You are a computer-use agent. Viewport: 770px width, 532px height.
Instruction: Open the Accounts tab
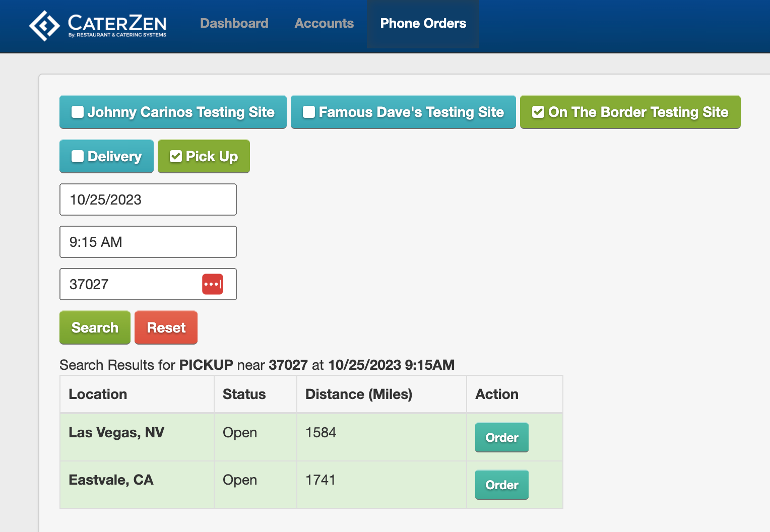pyautogui.click(x=324, y=23)
